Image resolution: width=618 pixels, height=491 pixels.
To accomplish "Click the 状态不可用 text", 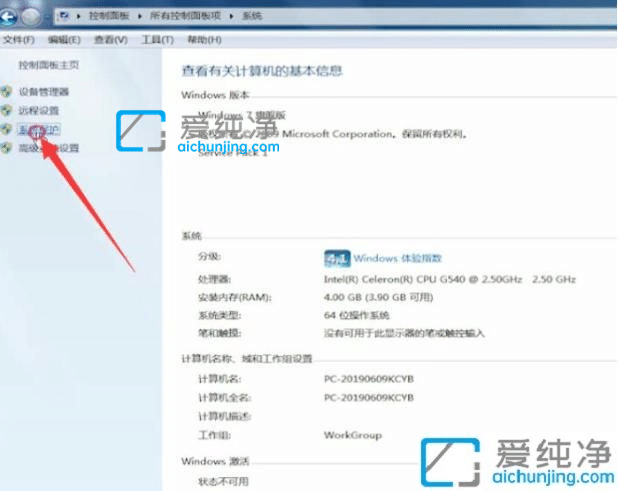I will click(x=223, y=482).
